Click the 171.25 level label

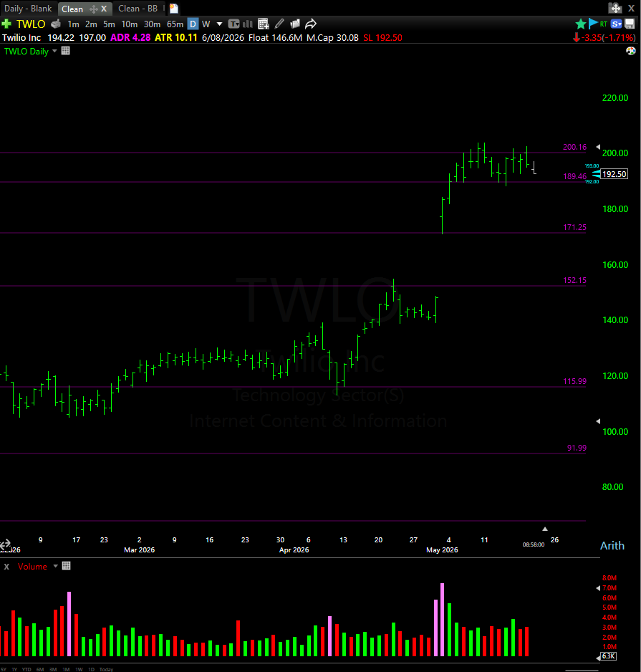point(574,227)
